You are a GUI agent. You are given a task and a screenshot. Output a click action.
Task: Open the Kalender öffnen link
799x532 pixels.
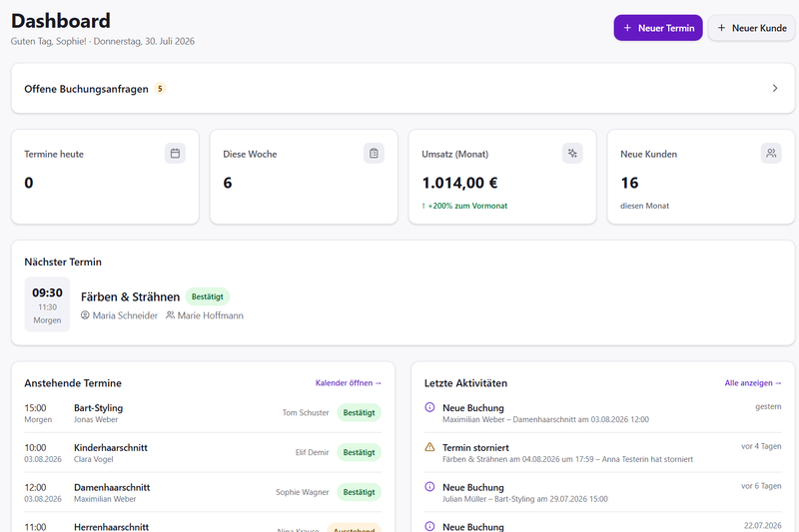pyautogui.click(x=348, y=383)
